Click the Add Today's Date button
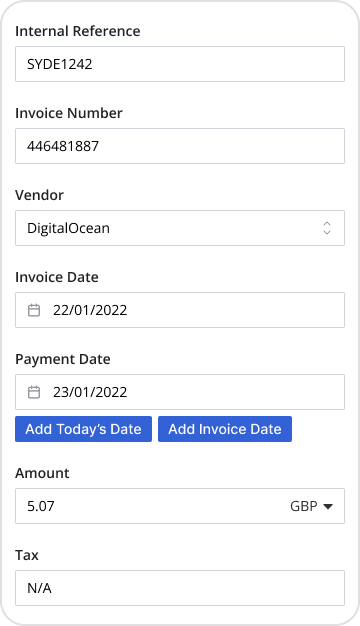 tap(83, 429)
